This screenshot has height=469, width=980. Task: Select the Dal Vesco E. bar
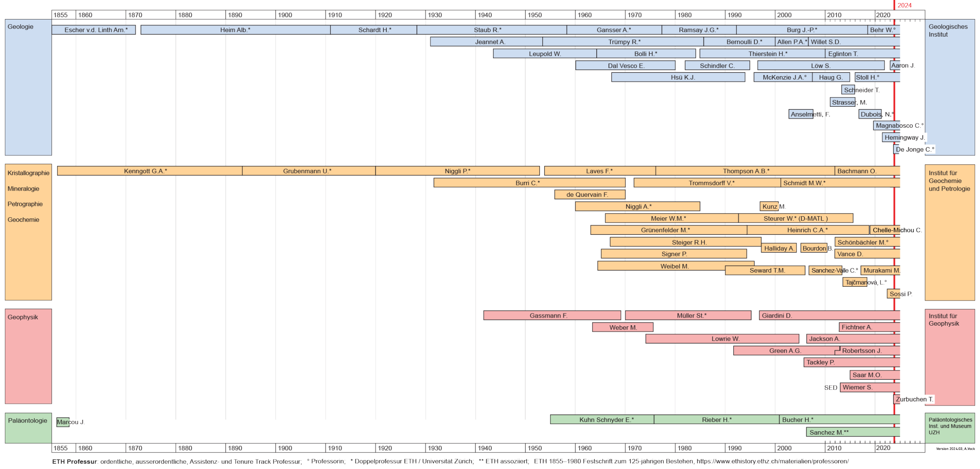click(x=625, y=66)
